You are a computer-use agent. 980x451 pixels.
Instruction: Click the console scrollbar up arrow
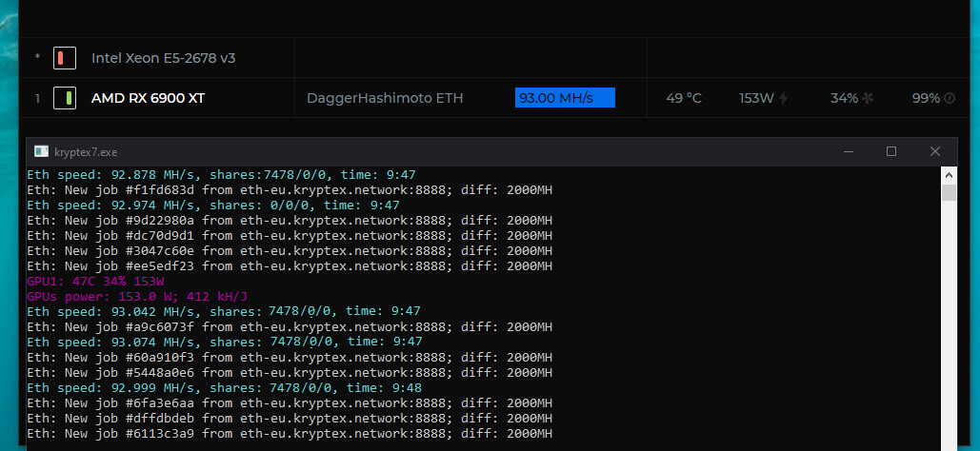pos(949,175)
